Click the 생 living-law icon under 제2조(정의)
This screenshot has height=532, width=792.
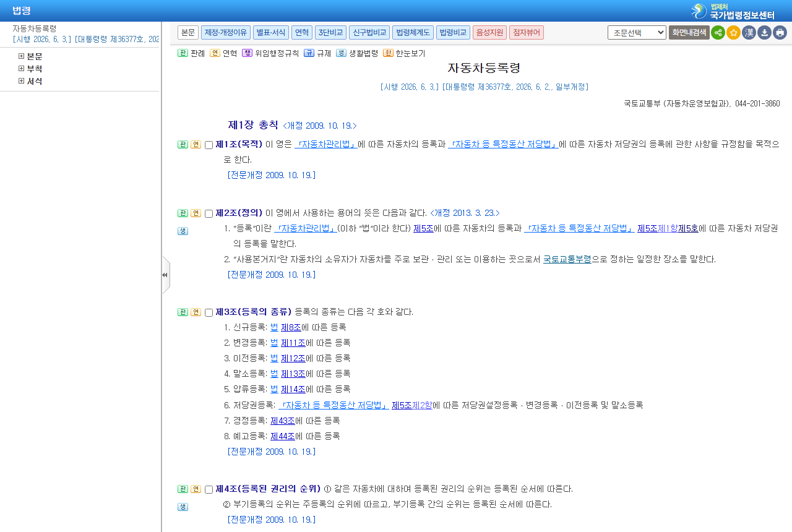[183, 231]
